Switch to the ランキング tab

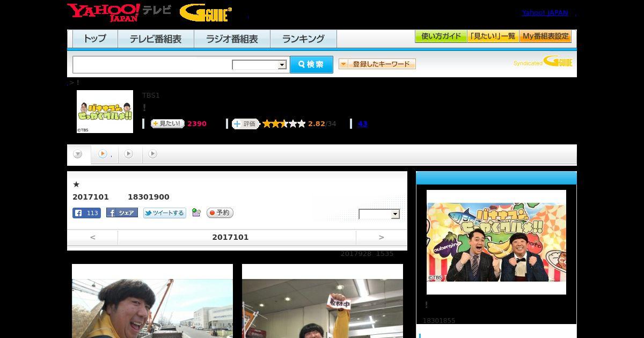coord(303,39)
